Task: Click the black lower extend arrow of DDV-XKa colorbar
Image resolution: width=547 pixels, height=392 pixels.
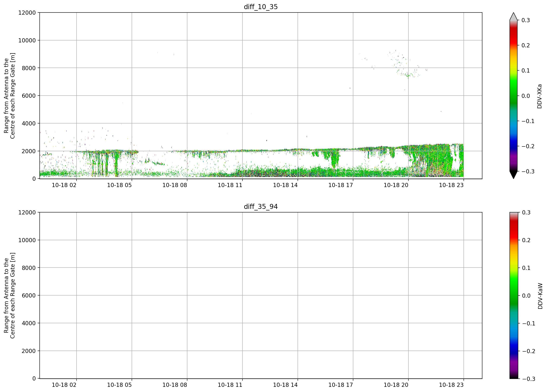Action: [513, 175]
